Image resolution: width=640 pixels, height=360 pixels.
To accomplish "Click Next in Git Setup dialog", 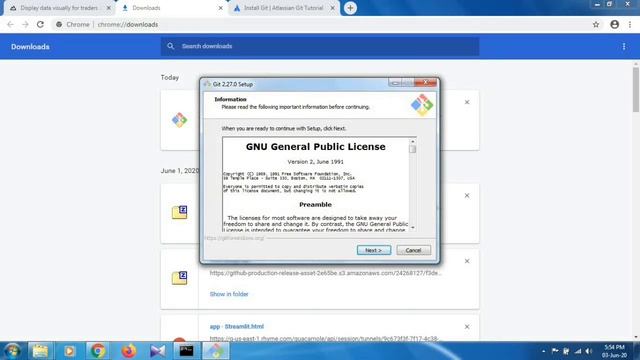I will click(373, 250).
